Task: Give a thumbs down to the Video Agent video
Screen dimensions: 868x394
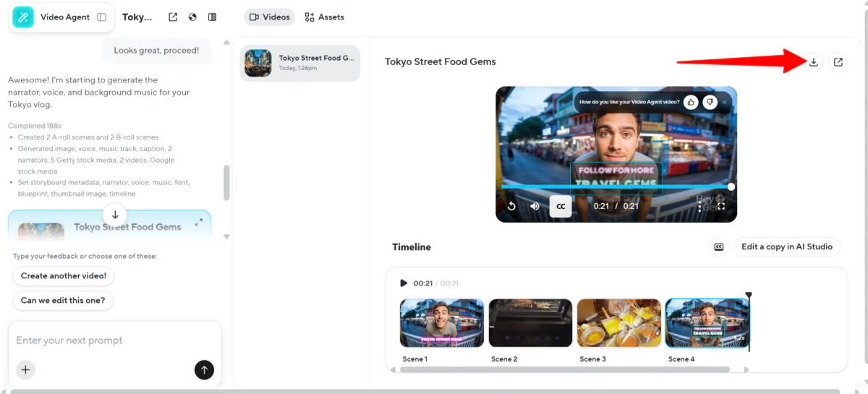Action: click(710, 102)
